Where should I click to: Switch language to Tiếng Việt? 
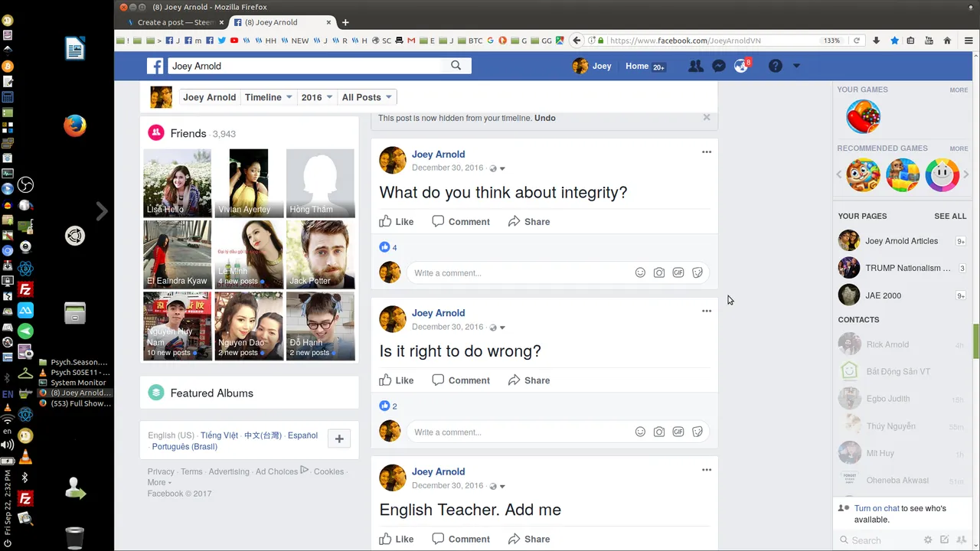(x=219, y=435)
